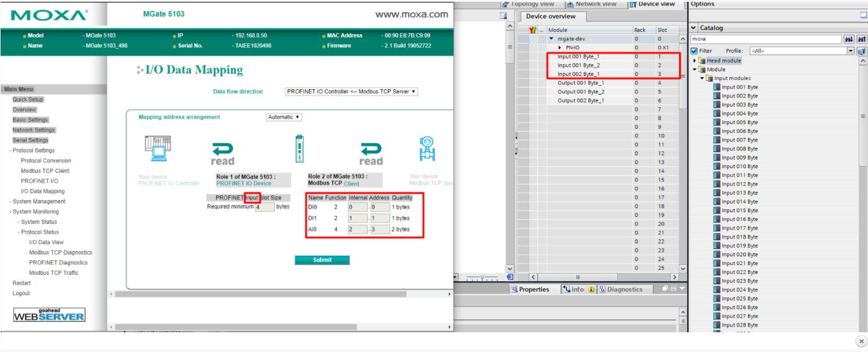Screen dimensions: 868x352
Task: Click the catalog profile settings icon
Action: (x=862, y=51)
